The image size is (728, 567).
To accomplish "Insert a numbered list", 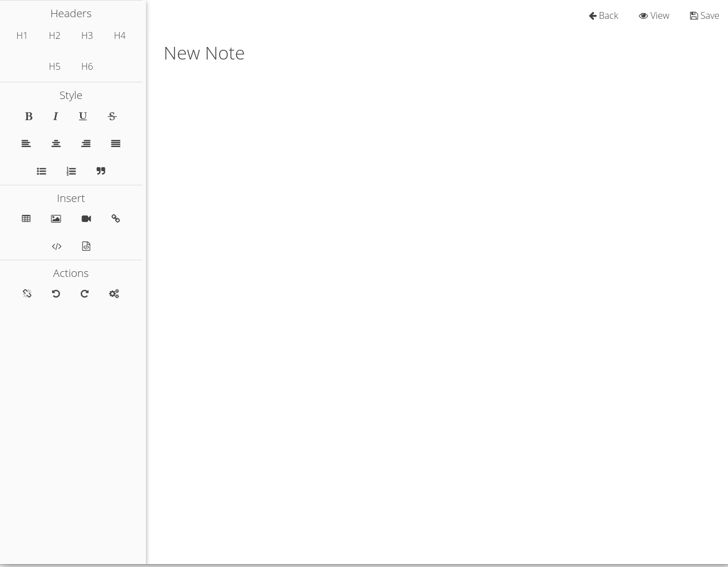I will 71,171.
